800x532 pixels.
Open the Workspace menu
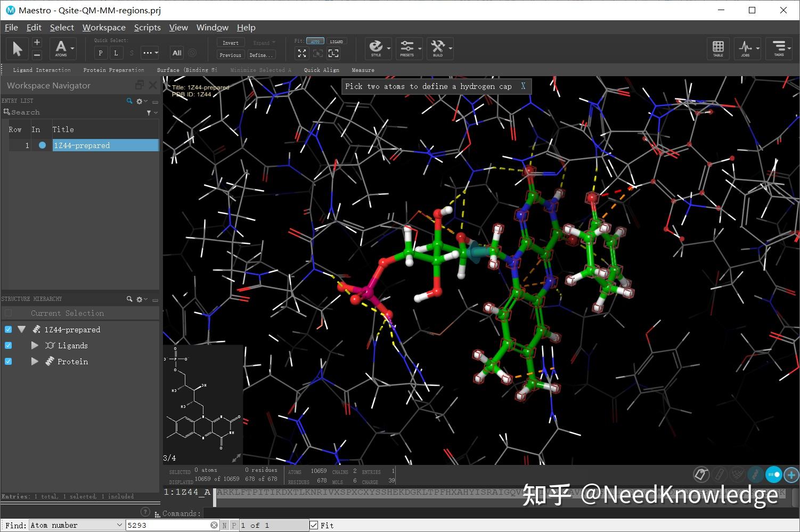(104, 27)
